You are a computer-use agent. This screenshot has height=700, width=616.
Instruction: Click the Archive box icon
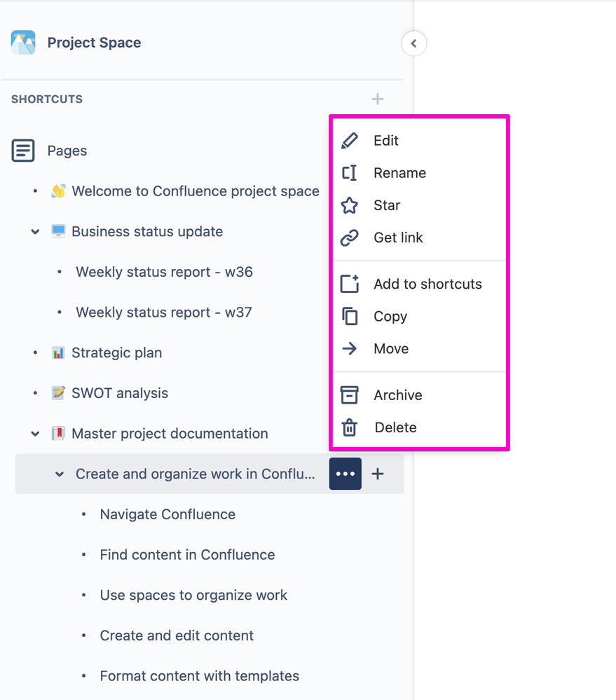coord(350,394)
